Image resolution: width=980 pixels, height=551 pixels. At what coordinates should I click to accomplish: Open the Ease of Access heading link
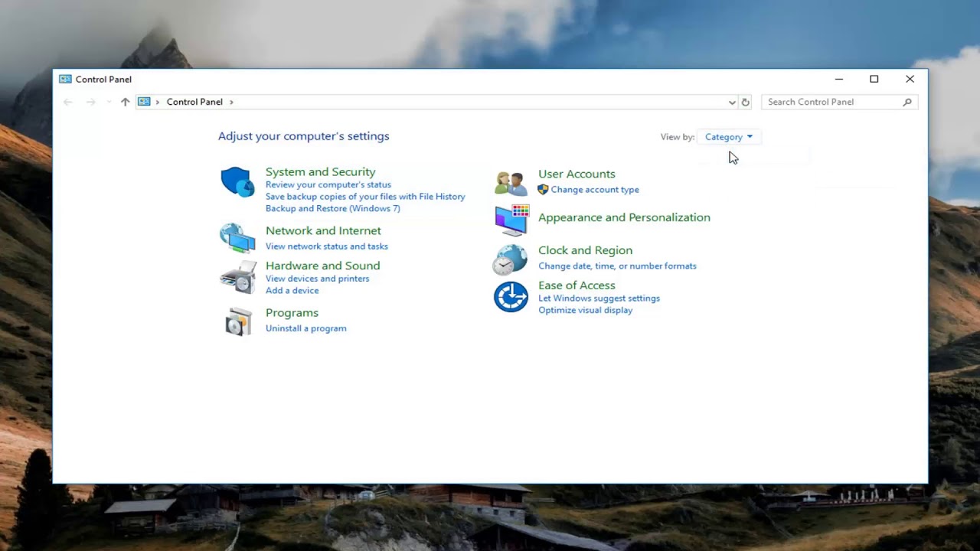577,285
